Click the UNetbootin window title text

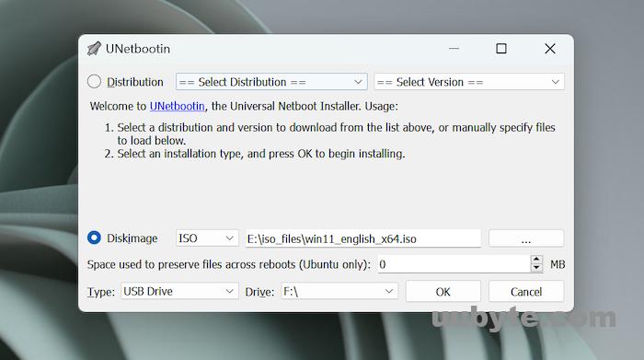pyautogui.click(x=138, y=49)
